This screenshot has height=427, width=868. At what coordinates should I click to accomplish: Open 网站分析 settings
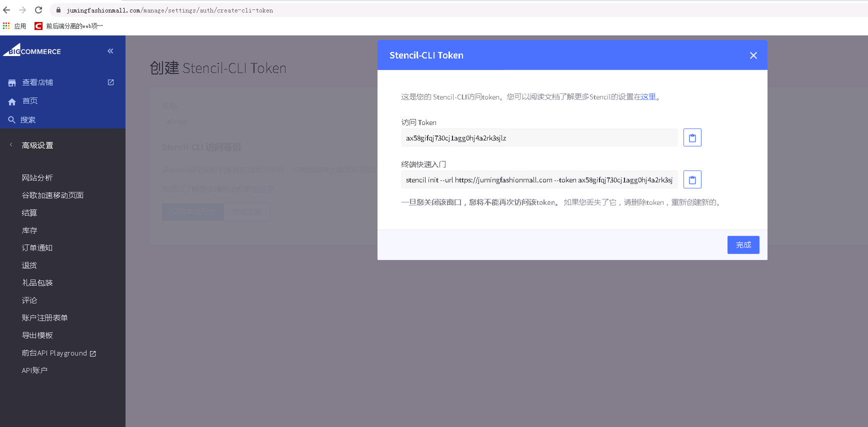click(37, 178)
